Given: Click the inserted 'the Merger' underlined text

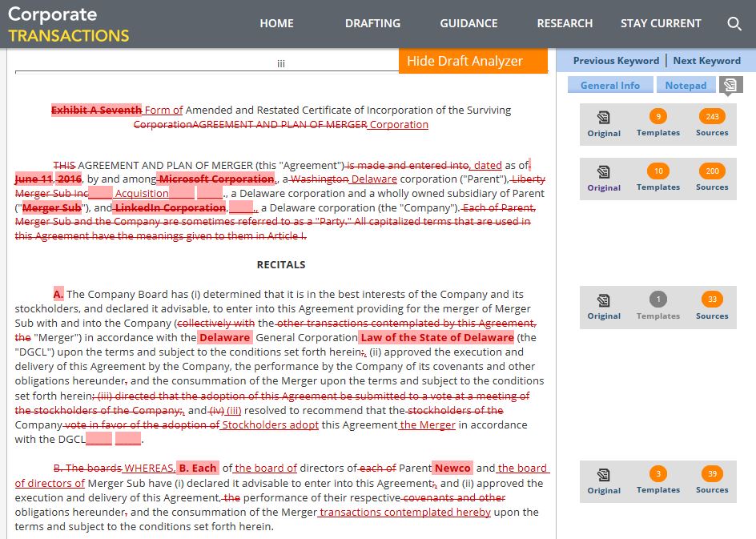Looking at the screenshot, I should pos(428,425).
